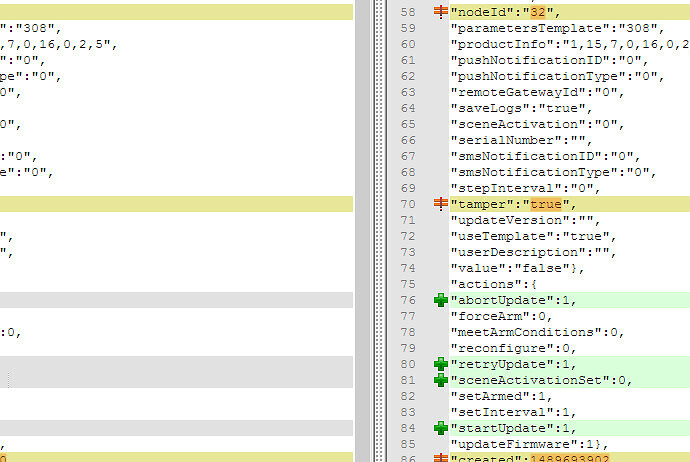The height and width of the screenshot is (462, 690).
Task: Click line number 58 in the gutter
Action: coord(406,13)
